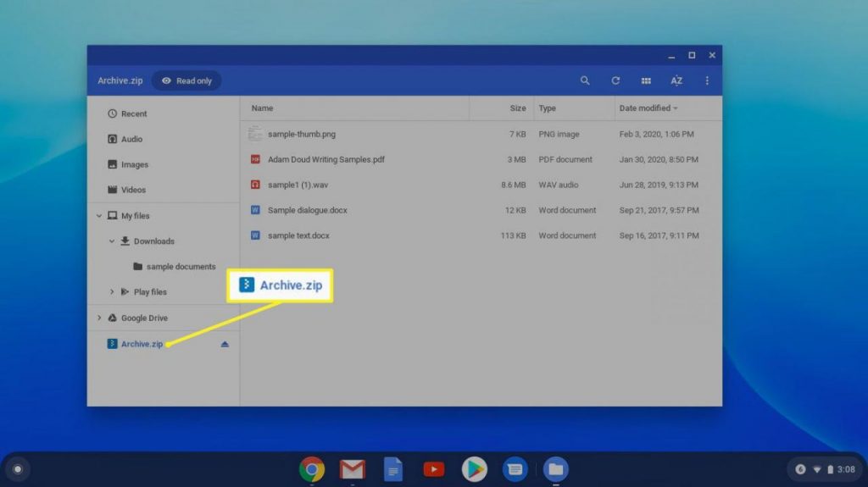This screenshot has height=487, width=868.
Task: Click the Read only eye badge
Action: click(186, 80)
